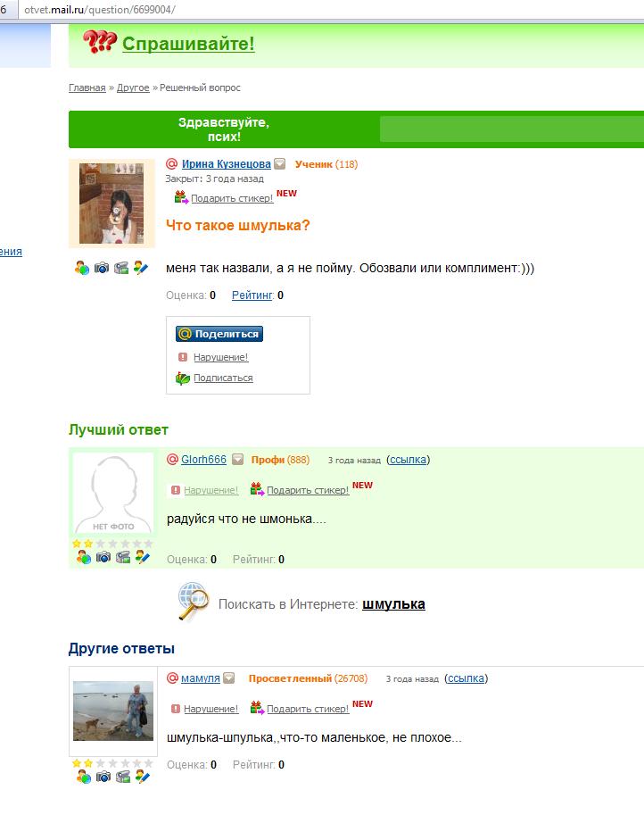Click camera icon under Ирина Кузнецова's avatar
Screen dimensions: 644x823
point(102,268)
